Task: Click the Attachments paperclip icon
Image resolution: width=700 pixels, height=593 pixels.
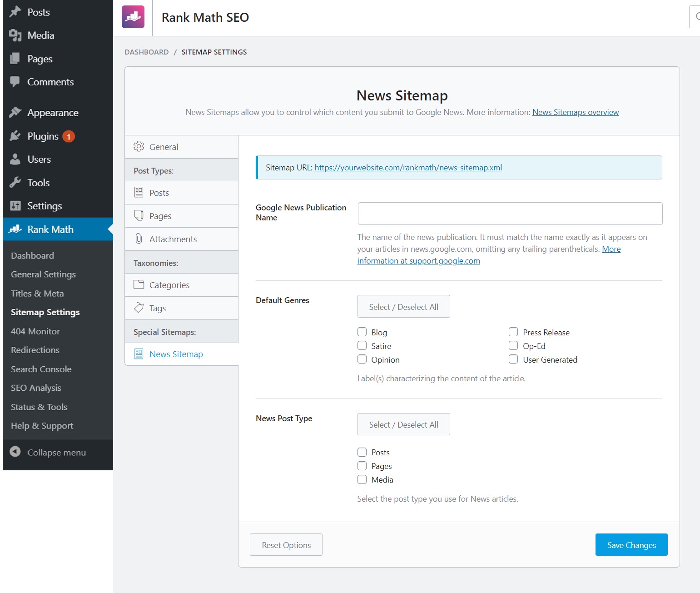Action: pos(139,239)
